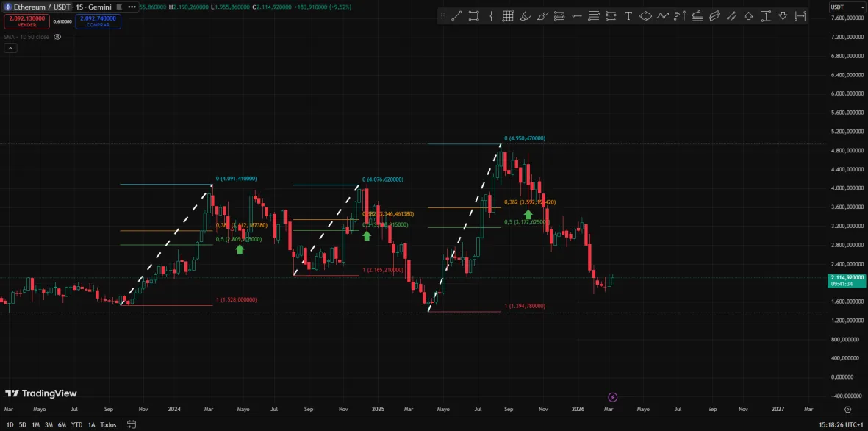Image resolution: width=868 pixels, height=431 pixels.
Task: Select the horizontal ray tool
Action: (576, 16)
